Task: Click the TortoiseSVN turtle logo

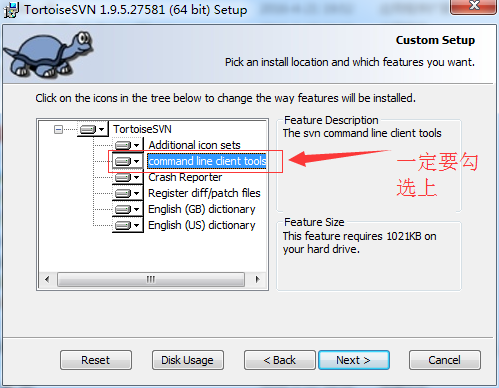Action: pos(49,55)
